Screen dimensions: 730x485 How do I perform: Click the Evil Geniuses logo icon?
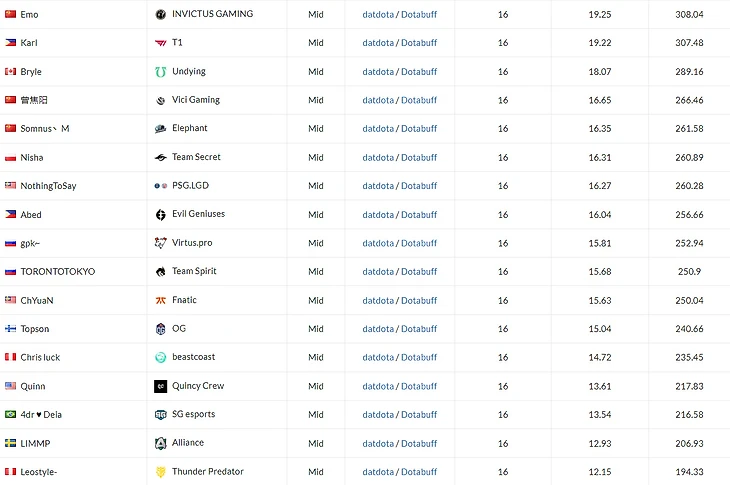point(161,215)
